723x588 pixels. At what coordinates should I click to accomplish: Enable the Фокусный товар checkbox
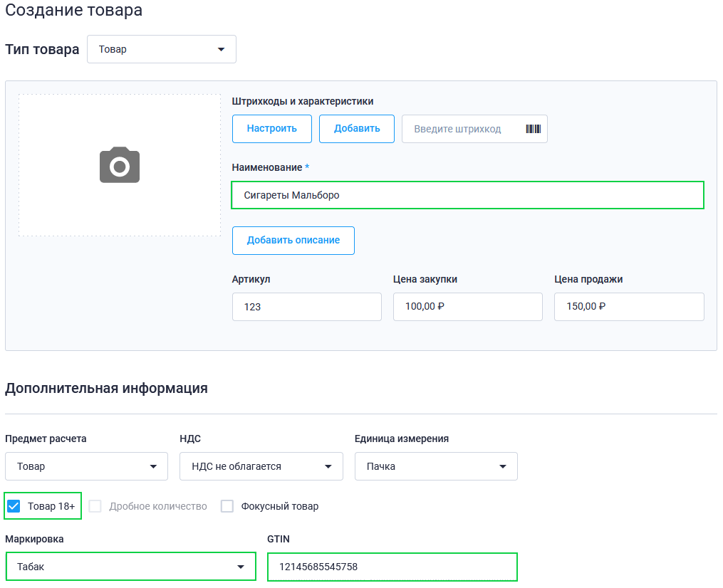pos(227,506)
